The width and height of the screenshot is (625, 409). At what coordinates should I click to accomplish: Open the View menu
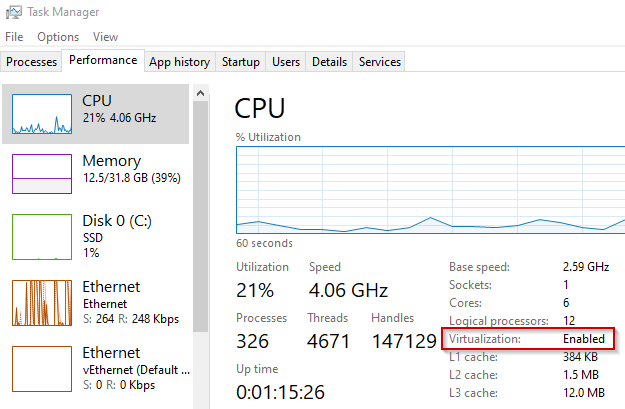(105, 36)
